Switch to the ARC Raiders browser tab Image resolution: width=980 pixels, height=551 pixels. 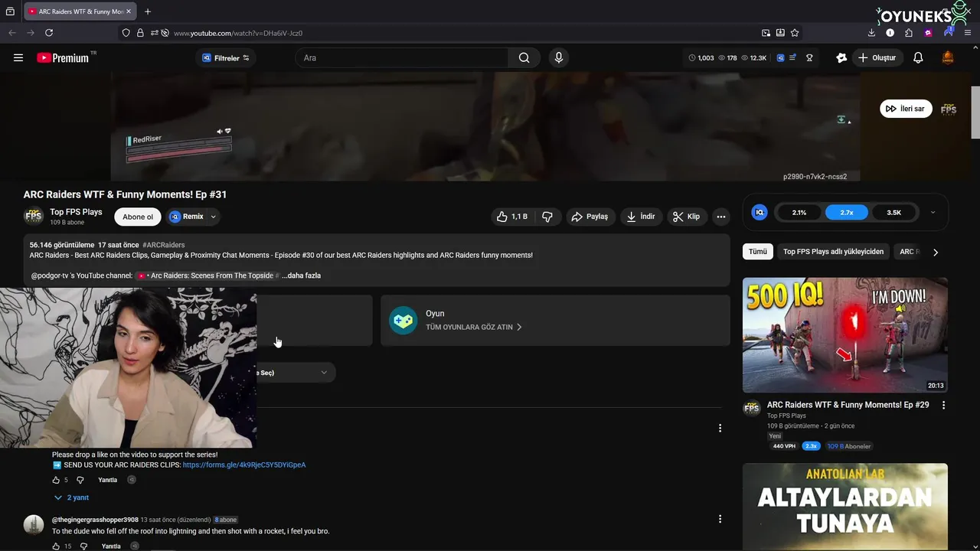[x=79, y=11]
